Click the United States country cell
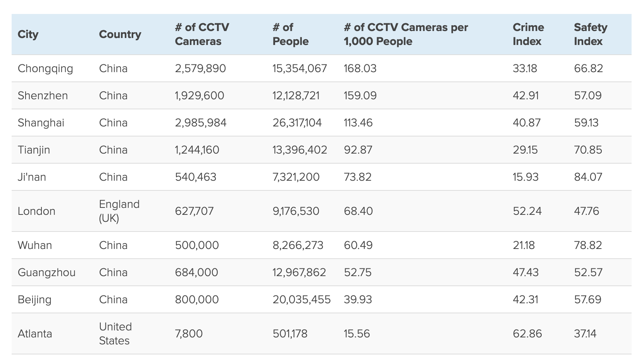 [115, 334]
